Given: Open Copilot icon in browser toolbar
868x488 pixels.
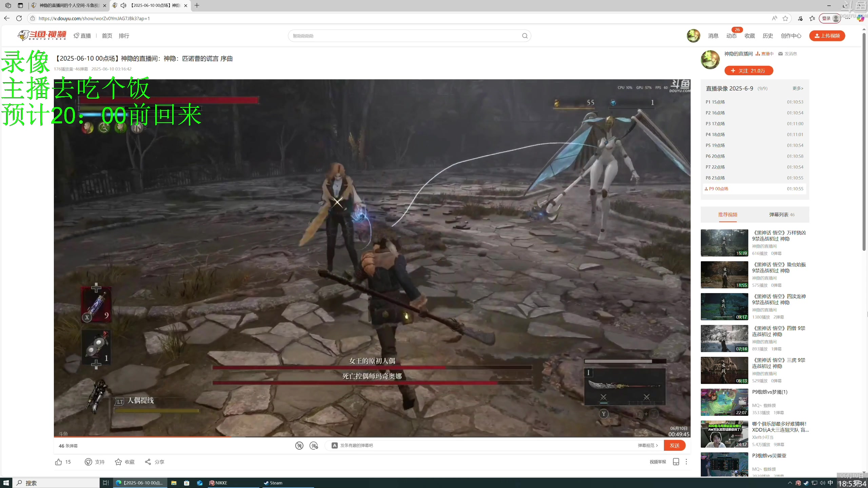Looking at the screenshot, I should pos(860,18).
